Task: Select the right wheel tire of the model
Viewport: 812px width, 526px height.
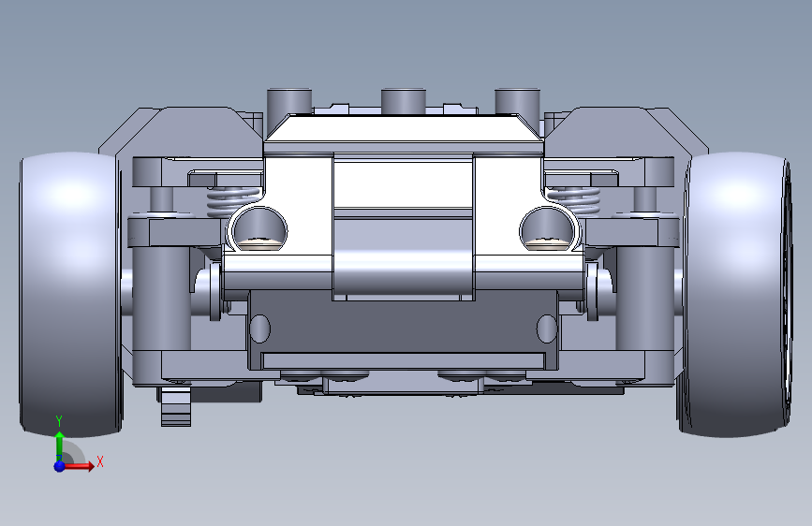Action: [735, 294]
